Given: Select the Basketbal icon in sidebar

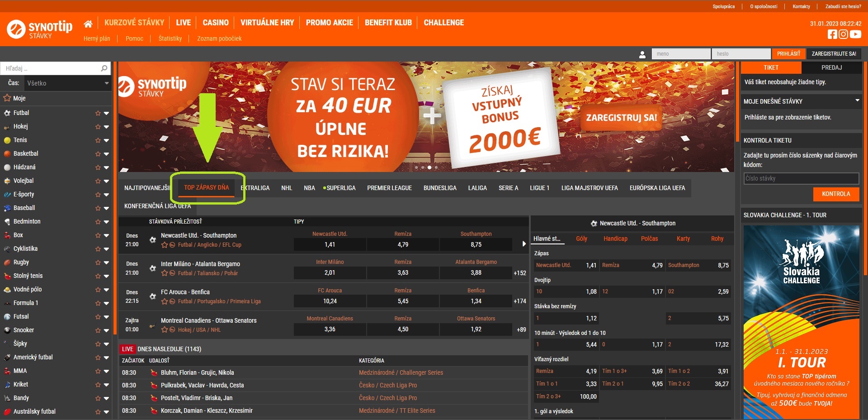Looking at the screenshot, I should pyautogui.click(x=7, y=154).
